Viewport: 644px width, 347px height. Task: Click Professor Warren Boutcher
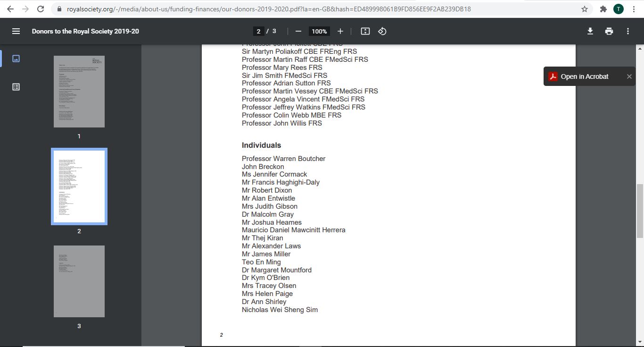pos(283,159)
